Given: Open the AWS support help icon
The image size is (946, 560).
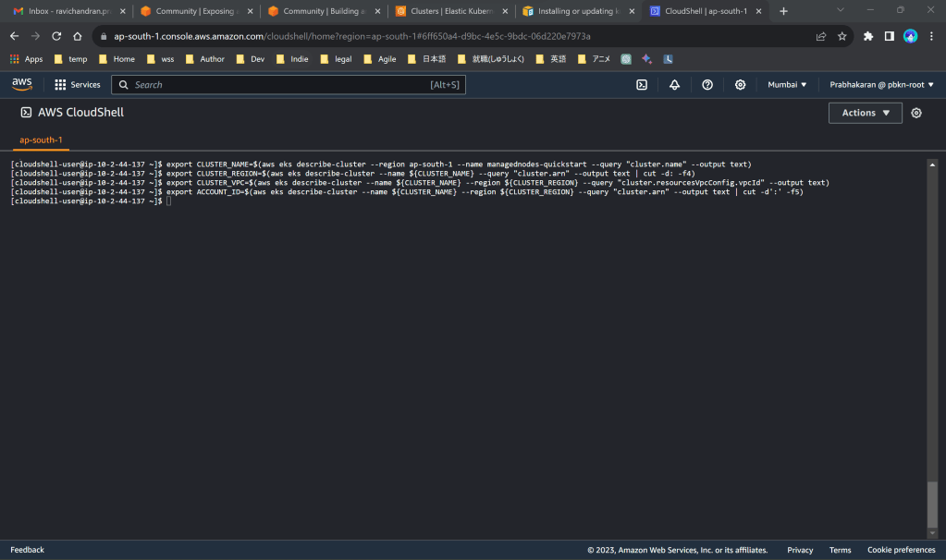Looking at the screenshot, I should [x=707, y=85].
